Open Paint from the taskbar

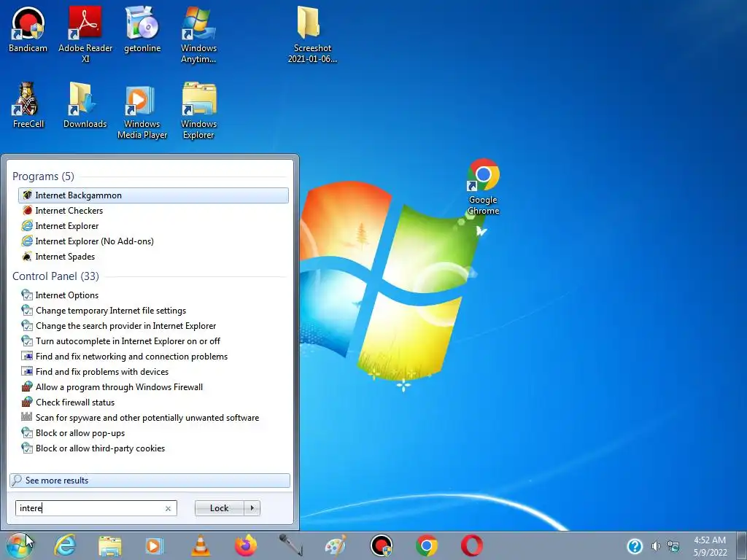coord(336,545)
